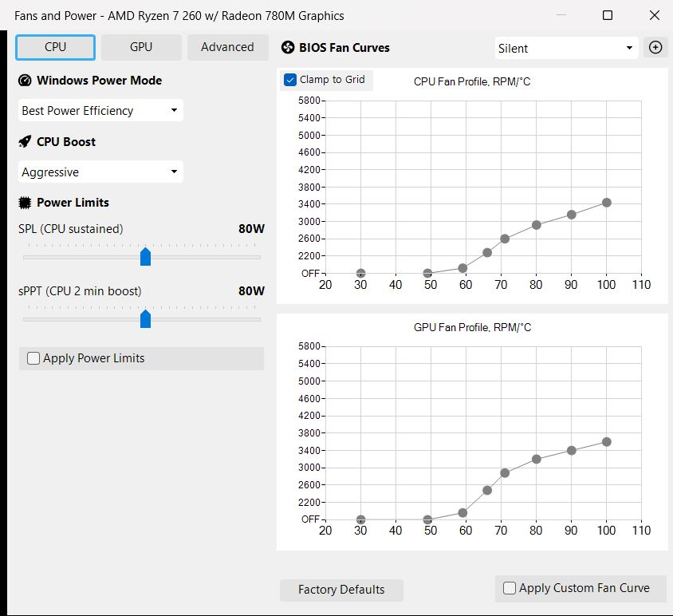
Task: Click the 100°C point on CPU fan curve
Action: click(x=607, y=203)
